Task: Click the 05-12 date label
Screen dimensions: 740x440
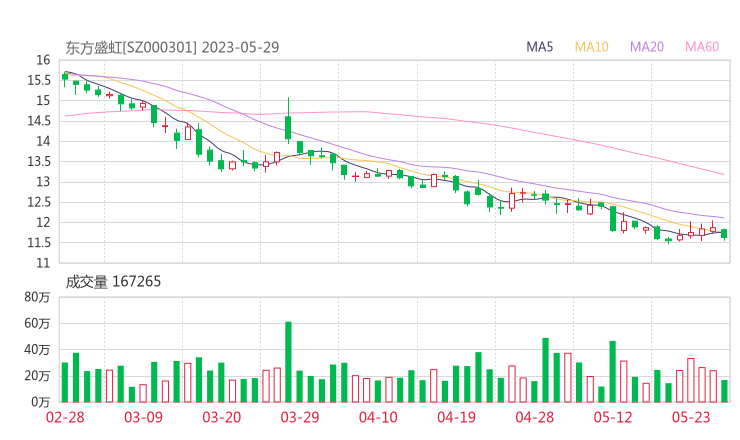Action: (613, 417)
